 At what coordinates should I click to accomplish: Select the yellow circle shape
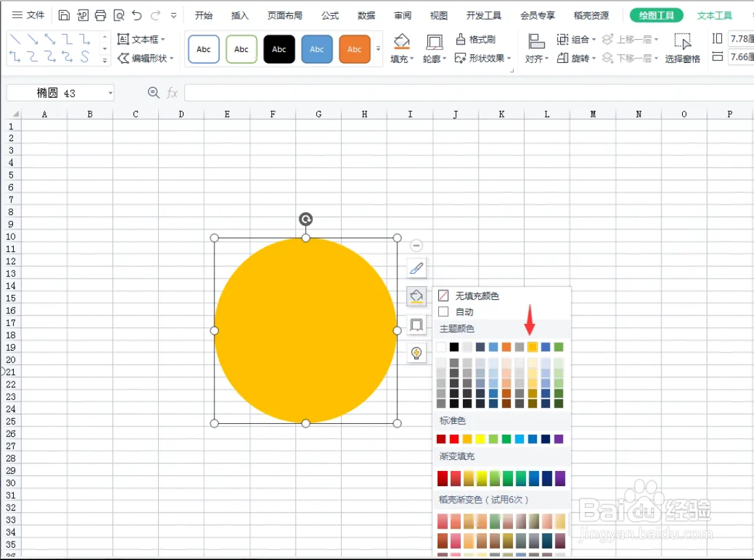[306, 331]
